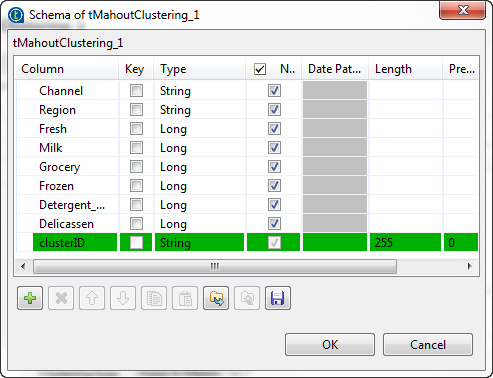Toggle Key checkbox for Channel row
Viewport: 493px width, 378px height.
click(x=136, y=91)
